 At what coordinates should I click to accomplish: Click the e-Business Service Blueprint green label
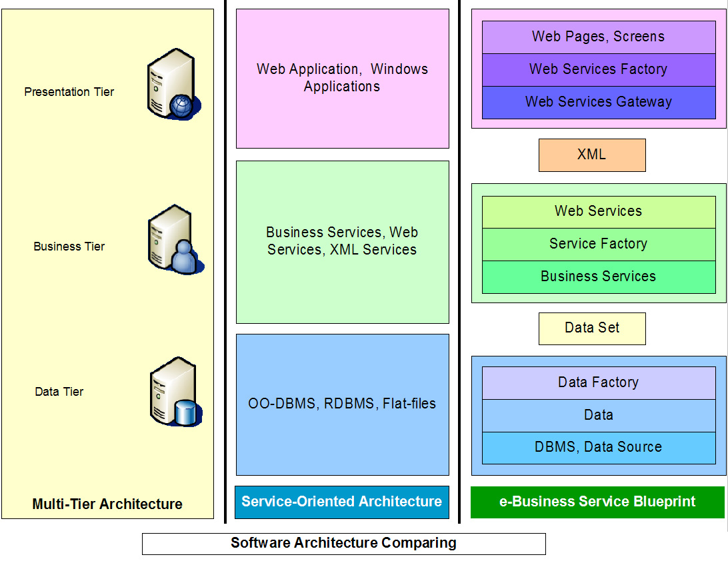[x=597, y=502]
